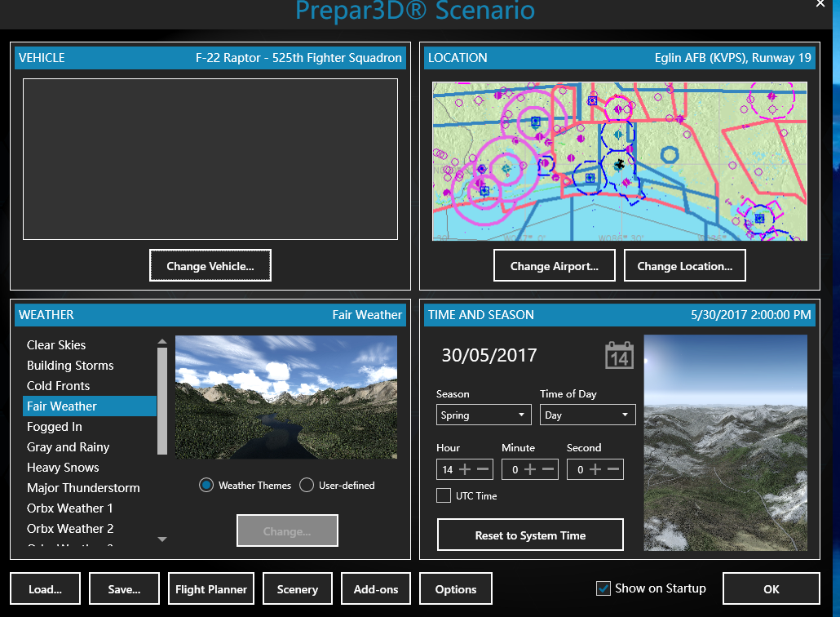The image size is (840, 617).
Task: Uncheck Show on Startup
Action: click(x=603, y=588)
